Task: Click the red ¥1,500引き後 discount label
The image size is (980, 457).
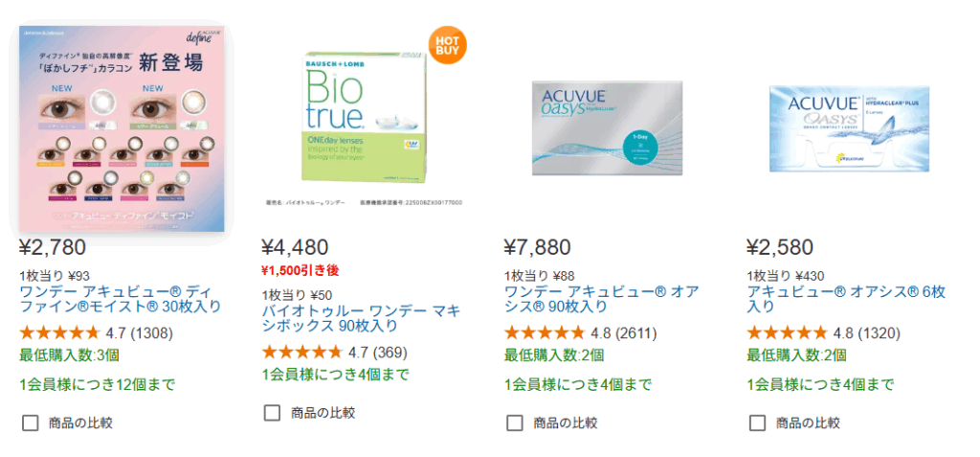Action: pos(301,270)
